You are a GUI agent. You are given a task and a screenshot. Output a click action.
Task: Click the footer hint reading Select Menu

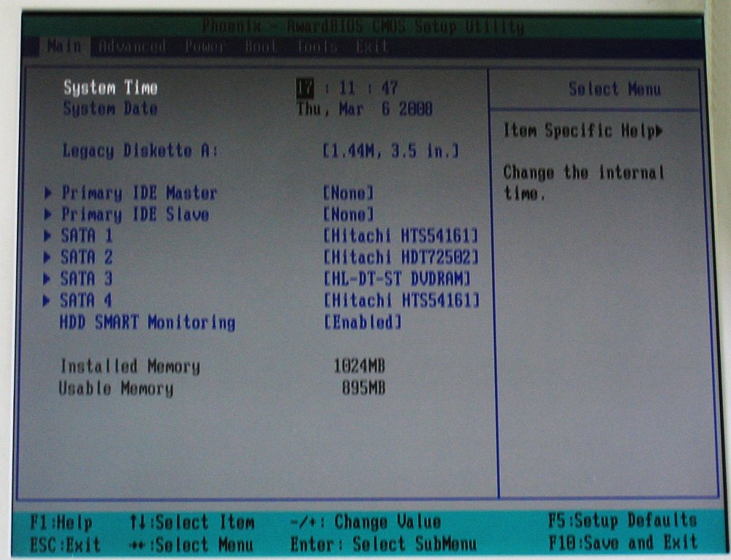[x=192, y=544]
